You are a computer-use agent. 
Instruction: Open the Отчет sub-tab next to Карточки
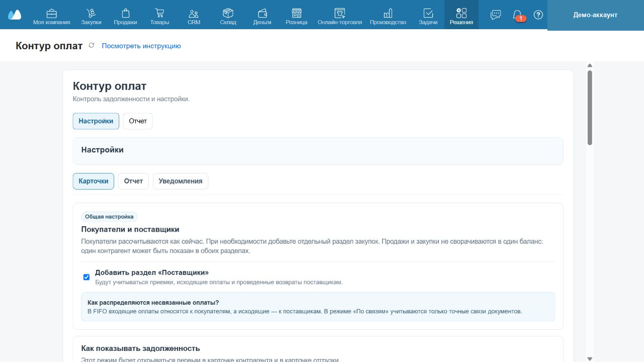point(133,181)
